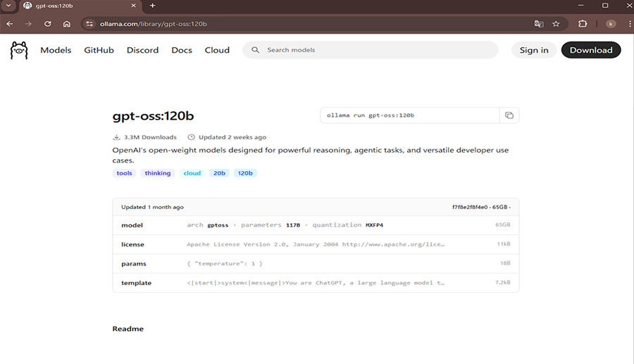
Task: Open a new browser tab
Action: 152,6
